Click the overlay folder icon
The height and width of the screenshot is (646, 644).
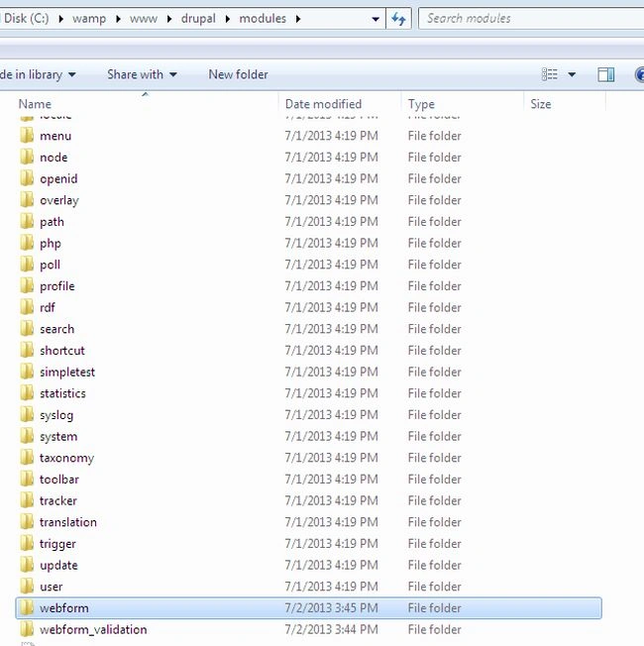click(x=27, y=200)
